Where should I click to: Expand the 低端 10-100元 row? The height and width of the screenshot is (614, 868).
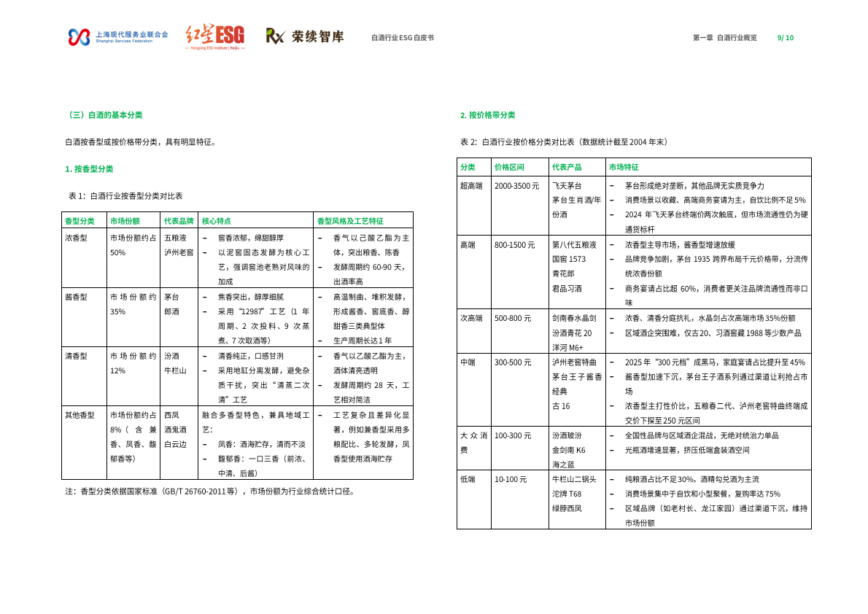[x=469, y=478]
